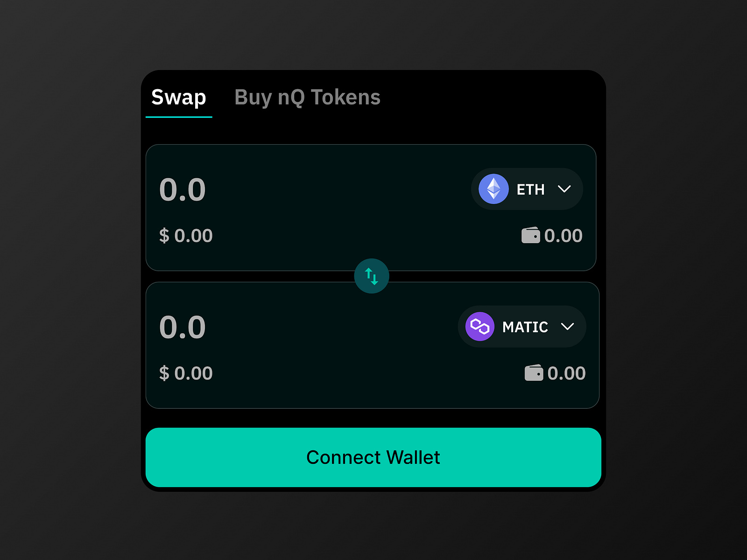Image resolution: width=747 pixels, height=560 pixels.
Task: Click the bottom 0.0 amount input field
Action: coord(183,327)
